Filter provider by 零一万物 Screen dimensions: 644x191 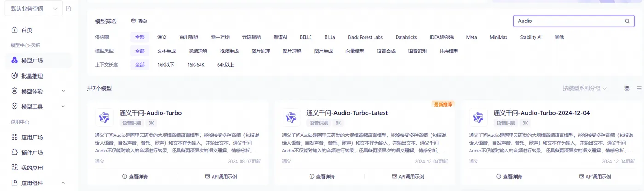pyautogui.click(x=220, y=37)
